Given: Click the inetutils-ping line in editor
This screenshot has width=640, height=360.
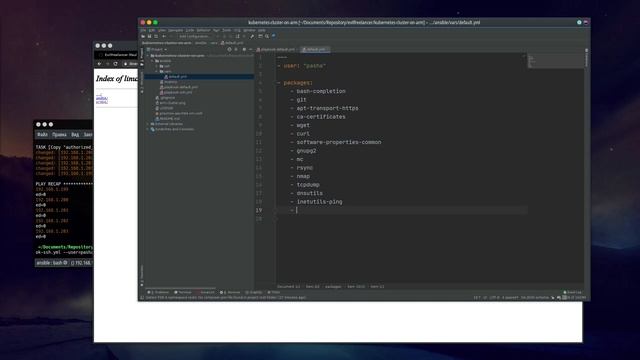Looking at the screenshot, I should click(319, 202).
